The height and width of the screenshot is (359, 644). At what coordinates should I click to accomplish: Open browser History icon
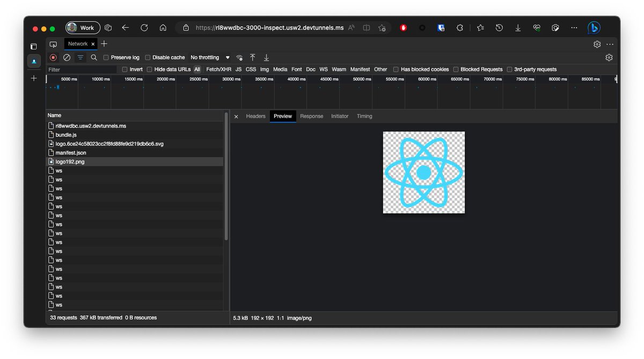[x=499, y=27]
